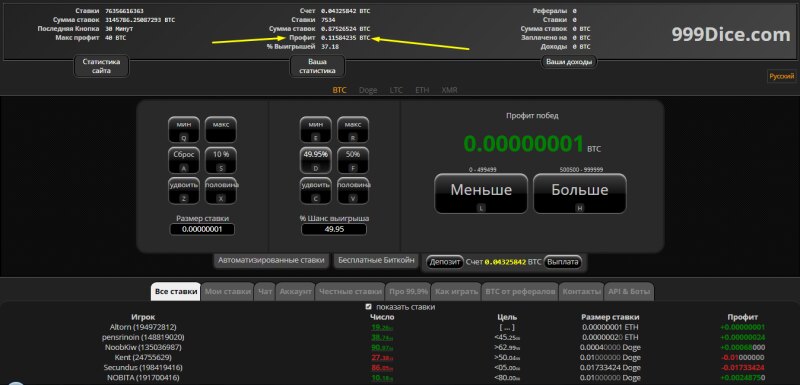
Task: Click the yellow Счет balance 0.04325842
Action: coord(505,262)
